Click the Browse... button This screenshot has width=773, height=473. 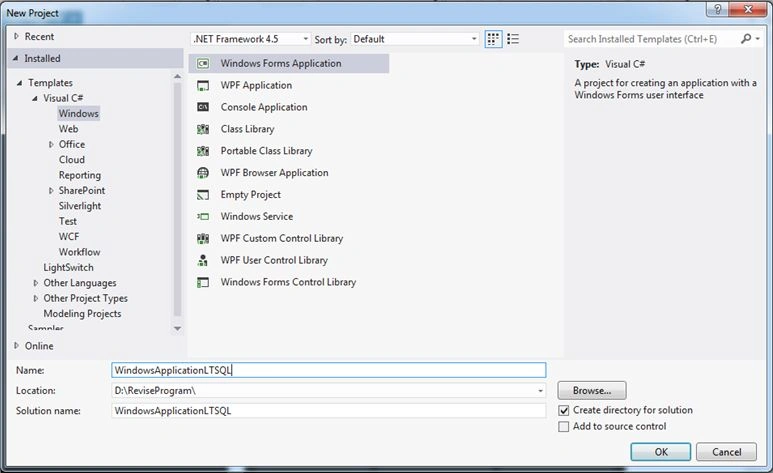click(x=592, y=391)
